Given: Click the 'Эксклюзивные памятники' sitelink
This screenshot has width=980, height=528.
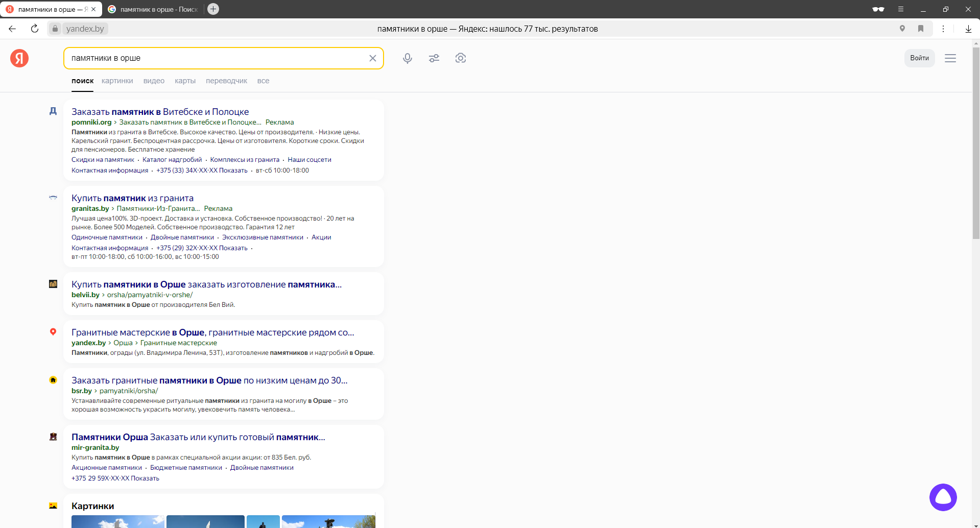Looking at the screenshot, I should (262, 237).
